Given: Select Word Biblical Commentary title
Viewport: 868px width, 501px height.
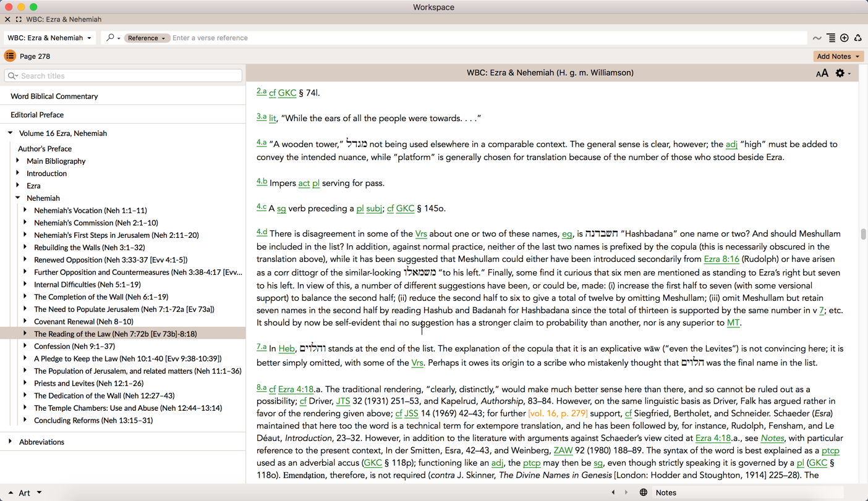Looking at the screenshot, I should click(x=54, y=96).
